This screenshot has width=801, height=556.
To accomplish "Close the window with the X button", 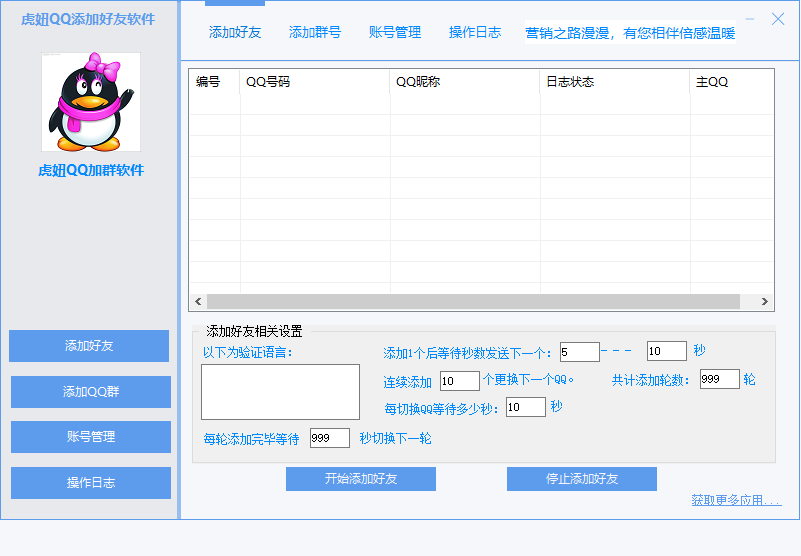I will coord(778,19).
